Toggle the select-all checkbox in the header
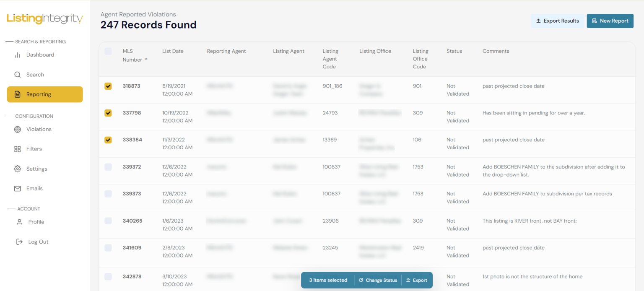This screenshot has height=291, width=644. [x=108, y=51]
